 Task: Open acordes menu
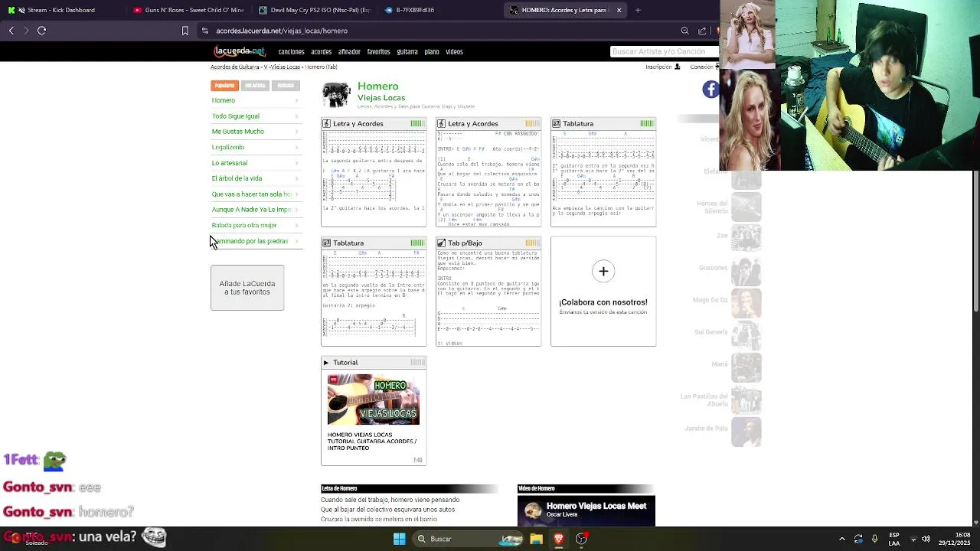click(321, 52)
